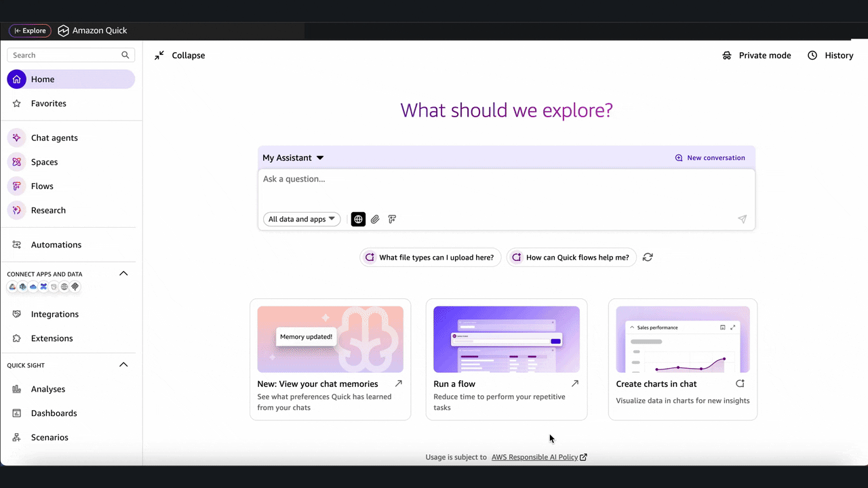This screenshot has width=868, height=488.
Task: Toggle the web search globe in chat box
Action: (358, 219)
